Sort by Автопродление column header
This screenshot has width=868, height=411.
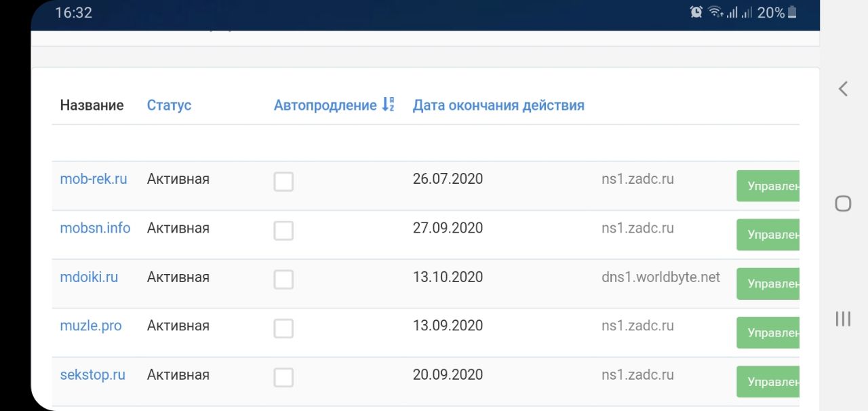point(325,105)
